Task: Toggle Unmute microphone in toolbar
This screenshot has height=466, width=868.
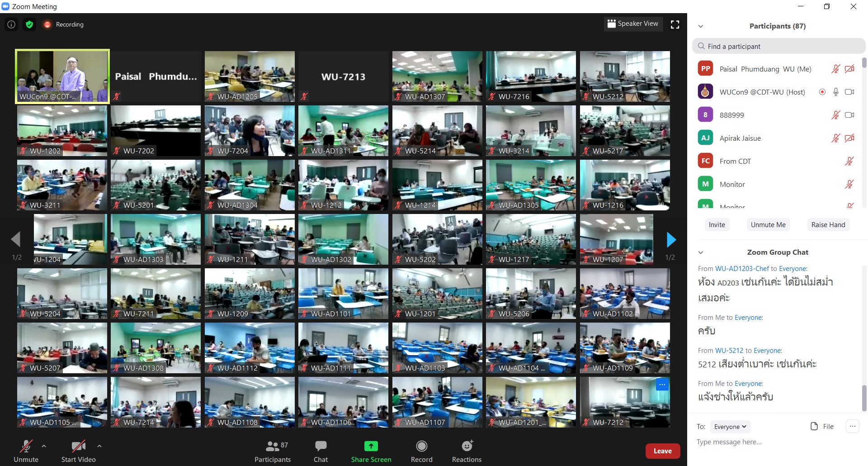Action: click(x=26, y=451)
